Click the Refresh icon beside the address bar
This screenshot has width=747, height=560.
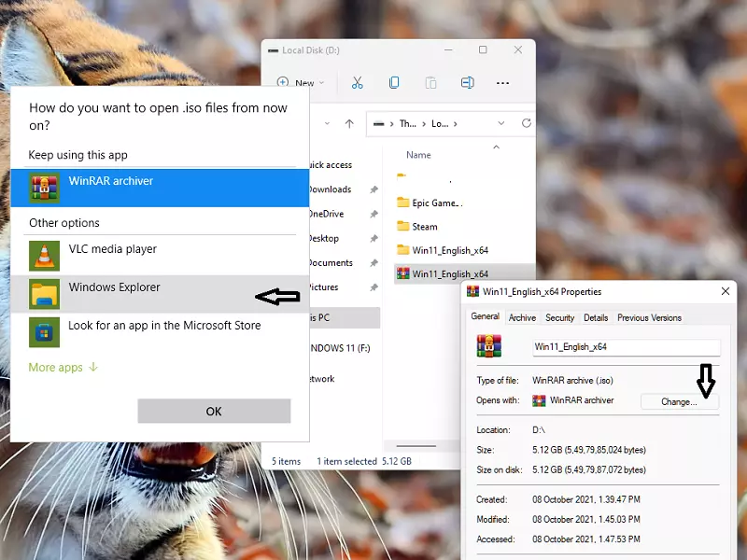(x=527, y=123)
